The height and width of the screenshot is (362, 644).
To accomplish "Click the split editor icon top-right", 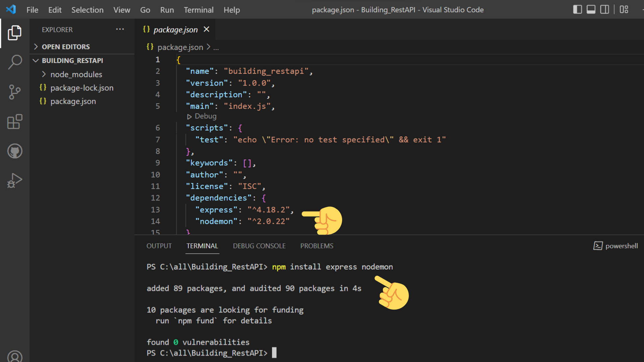I will 605,10.
